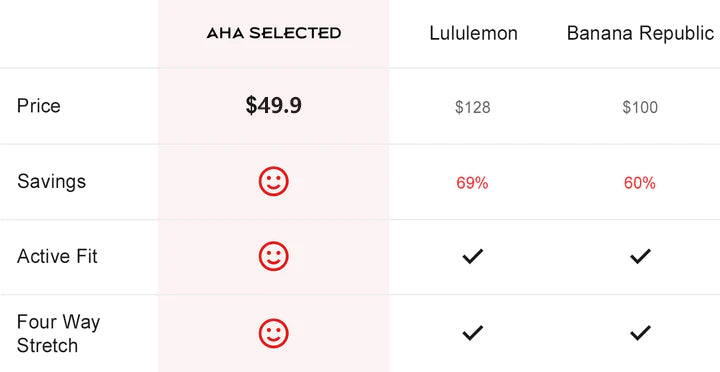Click the 60% savings figure
720x372 pixels.
[640, 183]
